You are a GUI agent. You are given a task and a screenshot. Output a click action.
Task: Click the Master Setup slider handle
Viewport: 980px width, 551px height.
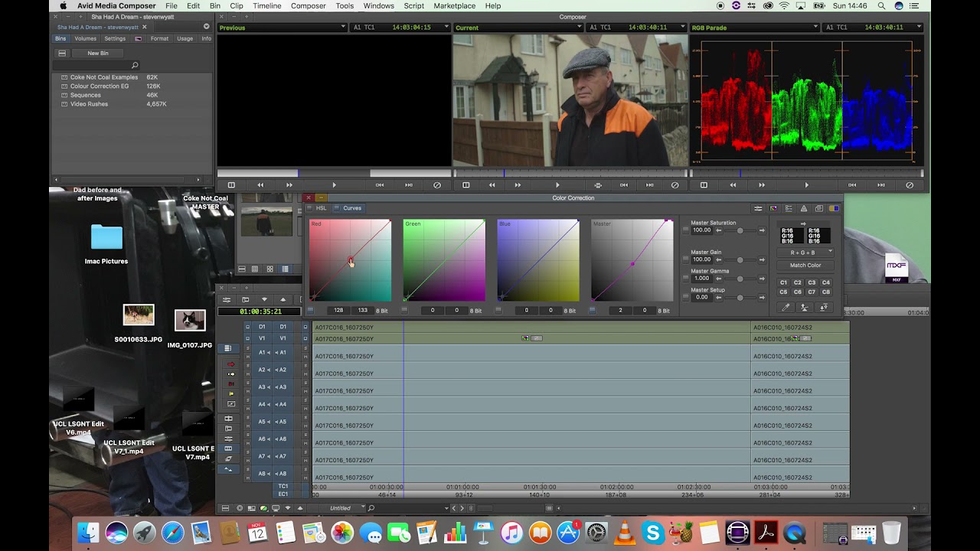tap(740, 298)
